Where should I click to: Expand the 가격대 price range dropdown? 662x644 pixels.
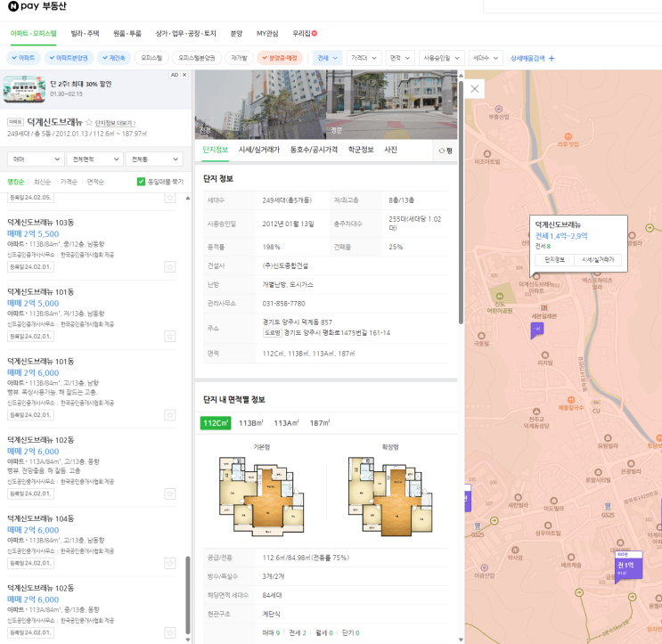[x=364, y=57]
